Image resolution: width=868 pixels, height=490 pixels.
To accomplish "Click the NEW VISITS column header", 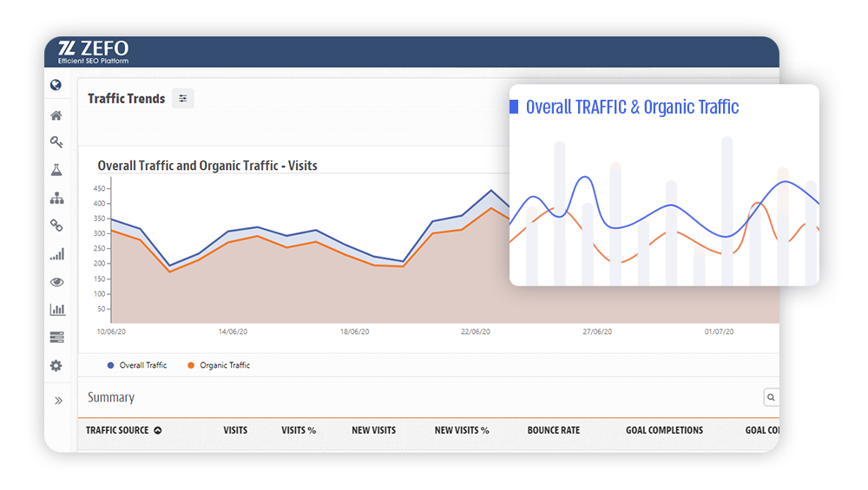I will [373, 430].
